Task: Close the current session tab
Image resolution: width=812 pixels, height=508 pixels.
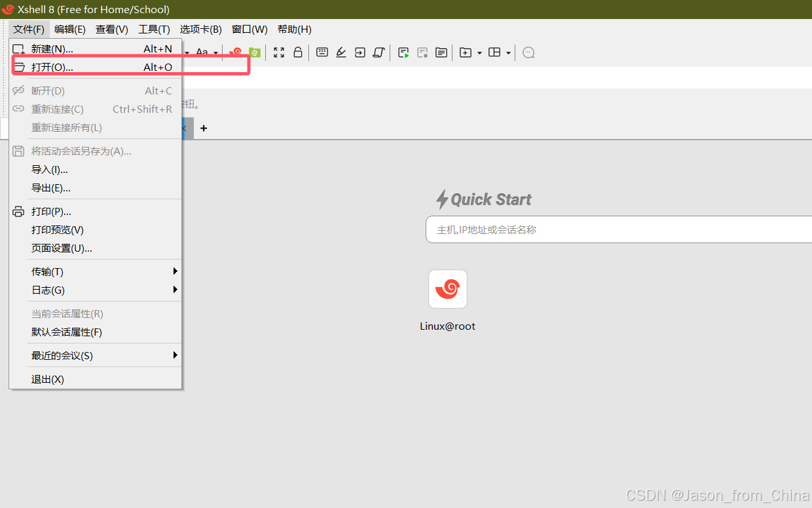Action: point(185,128)
